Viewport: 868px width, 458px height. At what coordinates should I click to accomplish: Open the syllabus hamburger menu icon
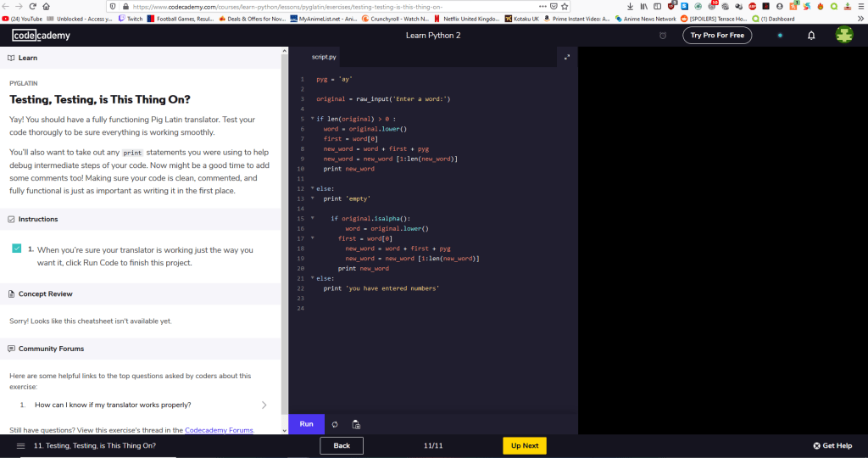click(20, 446)
